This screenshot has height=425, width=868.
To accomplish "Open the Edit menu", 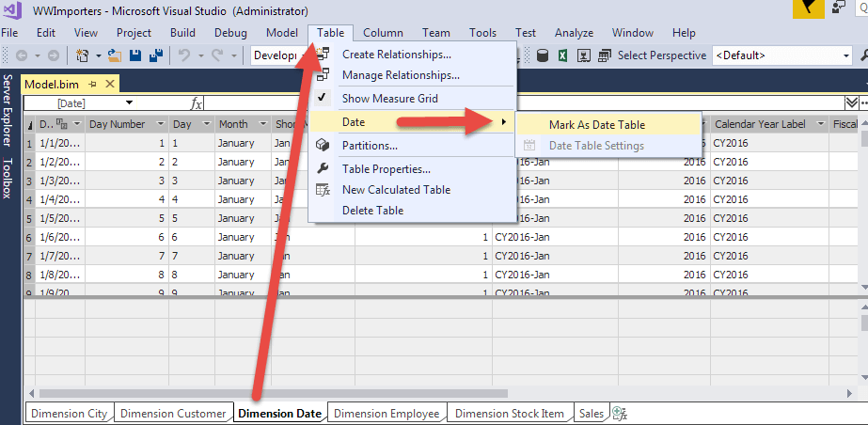I will coord(46,33).
